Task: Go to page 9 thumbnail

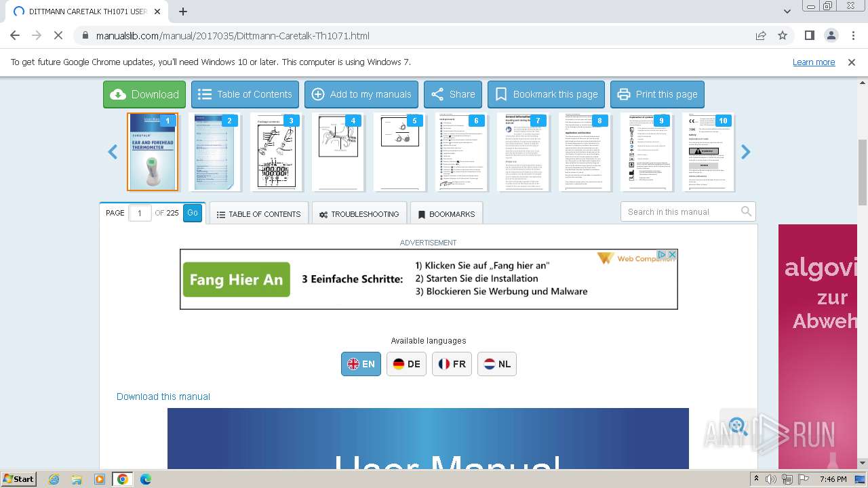Action: [646, 152]
